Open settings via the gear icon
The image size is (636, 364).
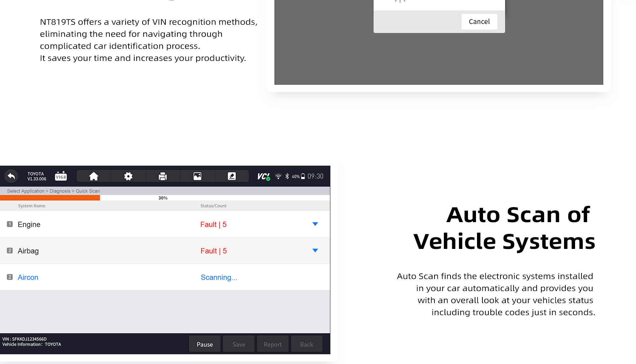coord(128,176)
